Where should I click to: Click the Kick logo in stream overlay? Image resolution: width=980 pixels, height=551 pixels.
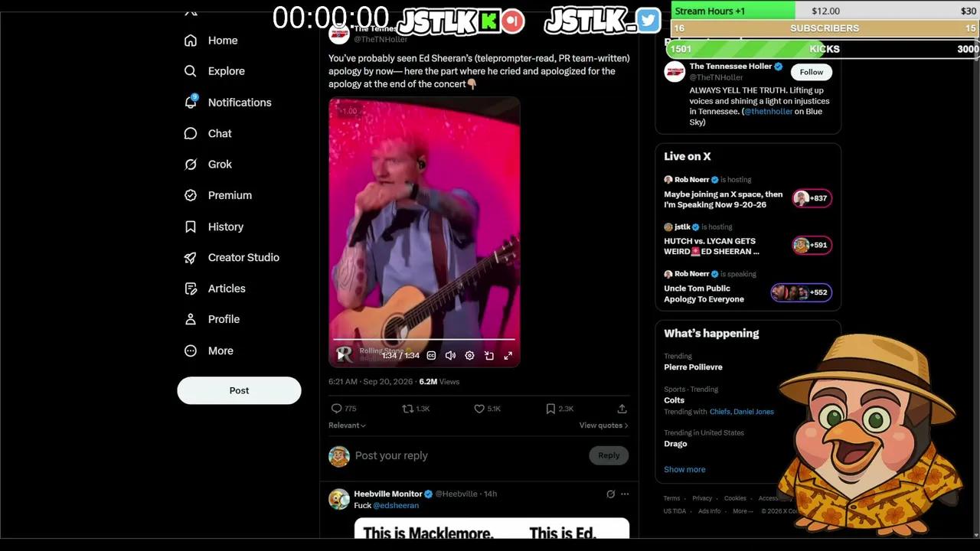[x=488, y=21]
